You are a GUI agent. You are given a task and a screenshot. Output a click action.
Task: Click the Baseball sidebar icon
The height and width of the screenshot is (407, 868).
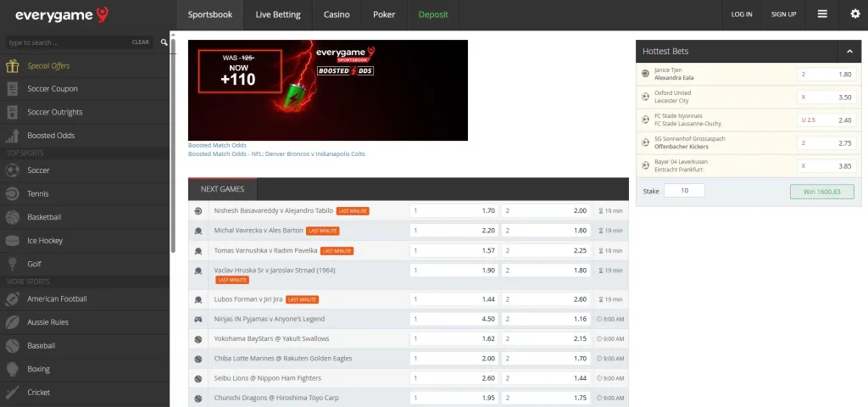(x=12, y=346)
